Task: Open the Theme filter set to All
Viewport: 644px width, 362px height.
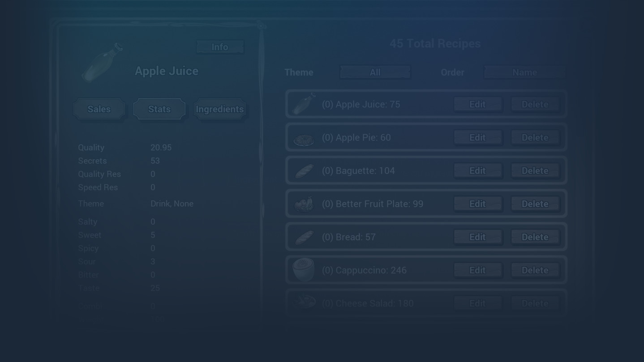Action: [375, 72]
